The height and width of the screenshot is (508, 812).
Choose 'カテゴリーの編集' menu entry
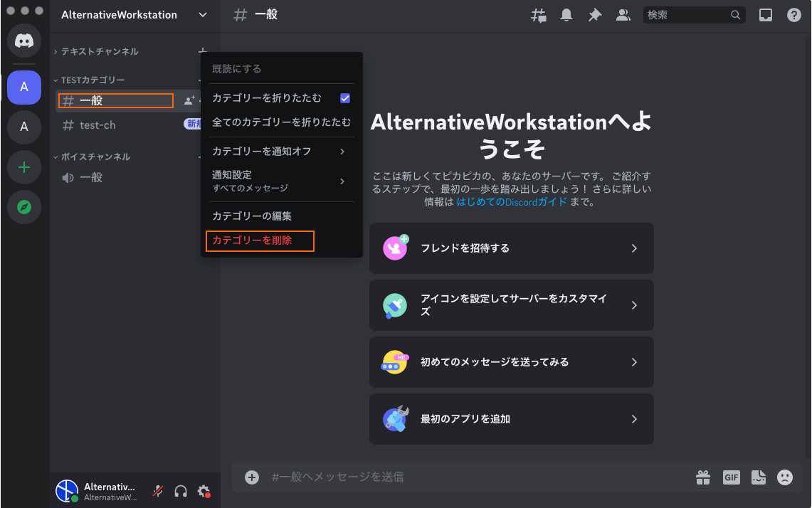[252, 216]
